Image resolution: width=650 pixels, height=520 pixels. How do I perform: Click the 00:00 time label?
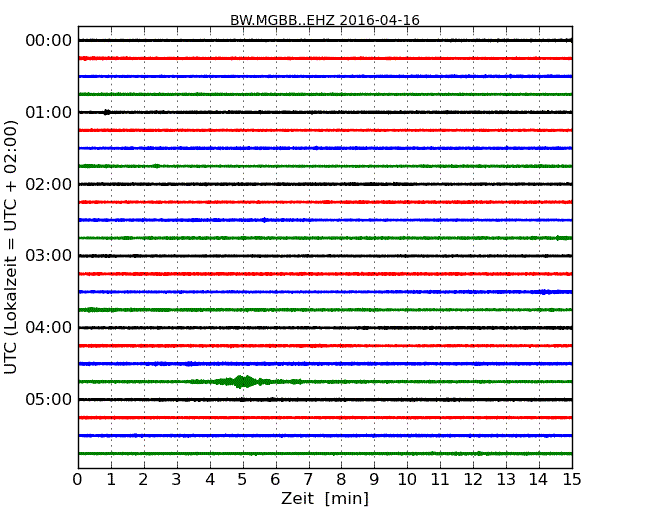tap(49, 41)
